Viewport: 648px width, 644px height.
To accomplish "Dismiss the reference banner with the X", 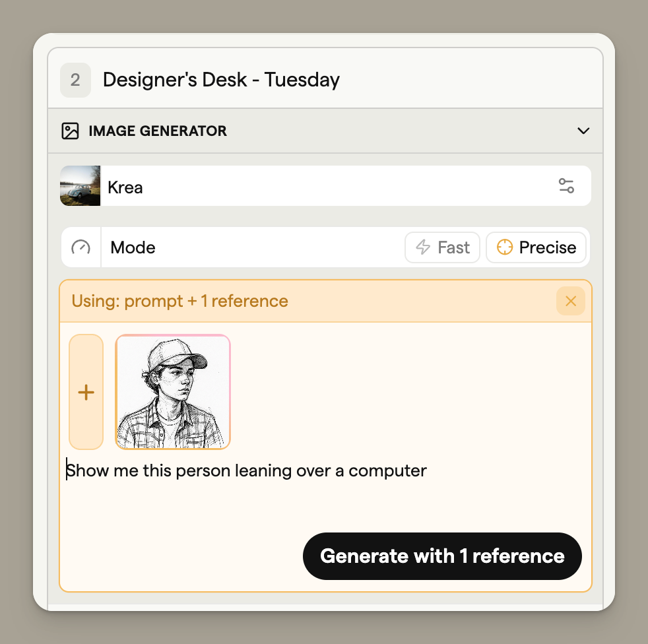I will [571, 301].
